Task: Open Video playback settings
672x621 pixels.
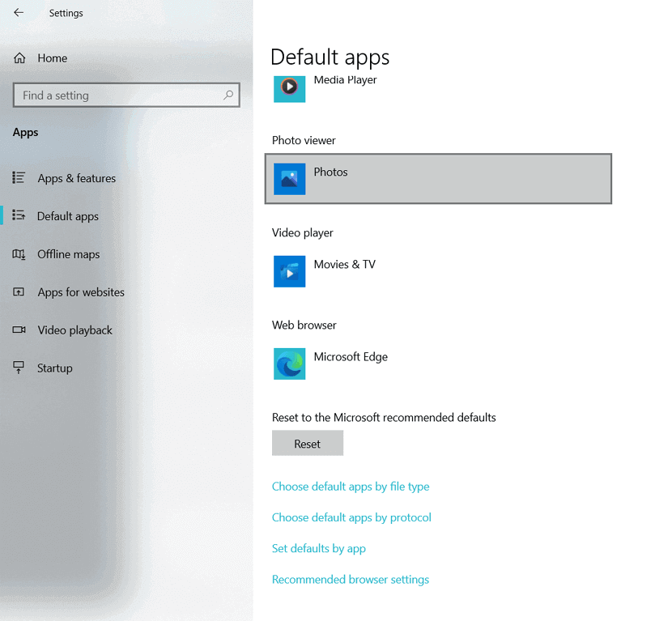Action: [75, 330]
